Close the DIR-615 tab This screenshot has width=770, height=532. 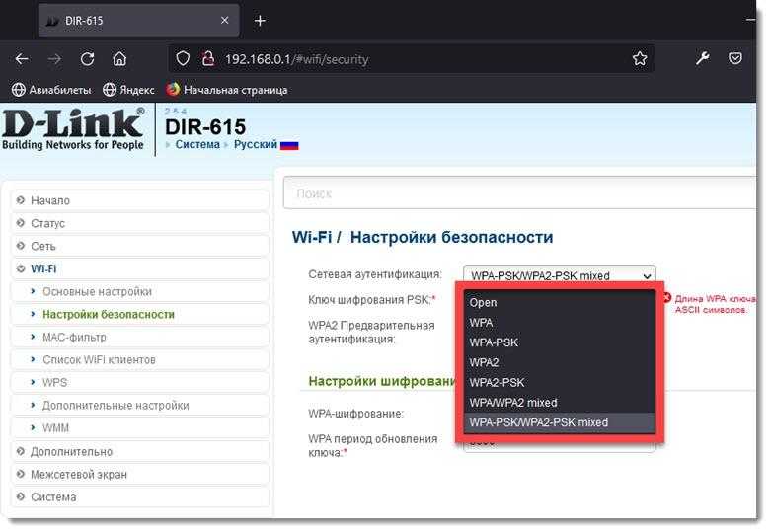224,20
